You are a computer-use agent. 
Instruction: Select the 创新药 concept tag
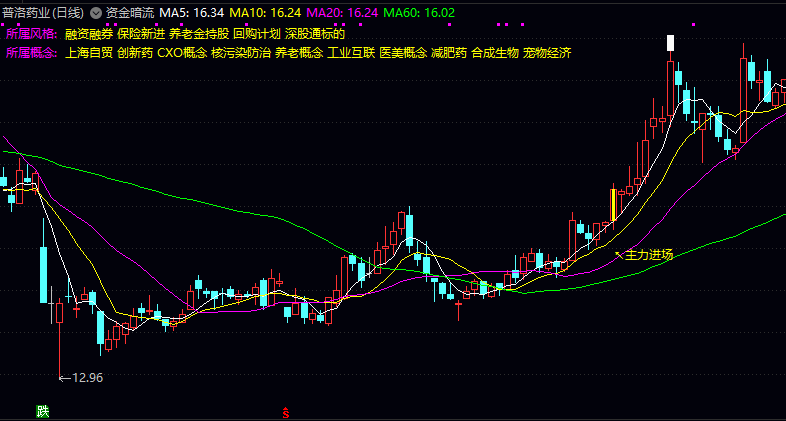click(135, 53)
